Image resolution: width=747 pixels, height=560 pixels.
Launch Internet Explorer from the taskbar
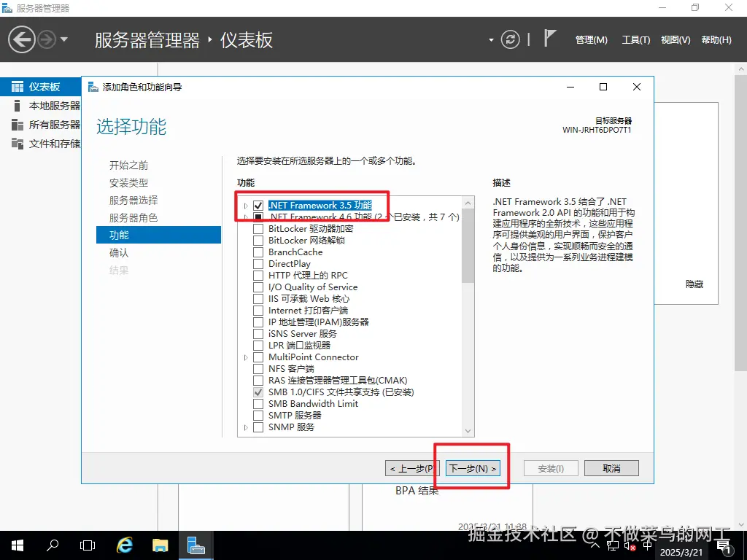click(124, 545)
